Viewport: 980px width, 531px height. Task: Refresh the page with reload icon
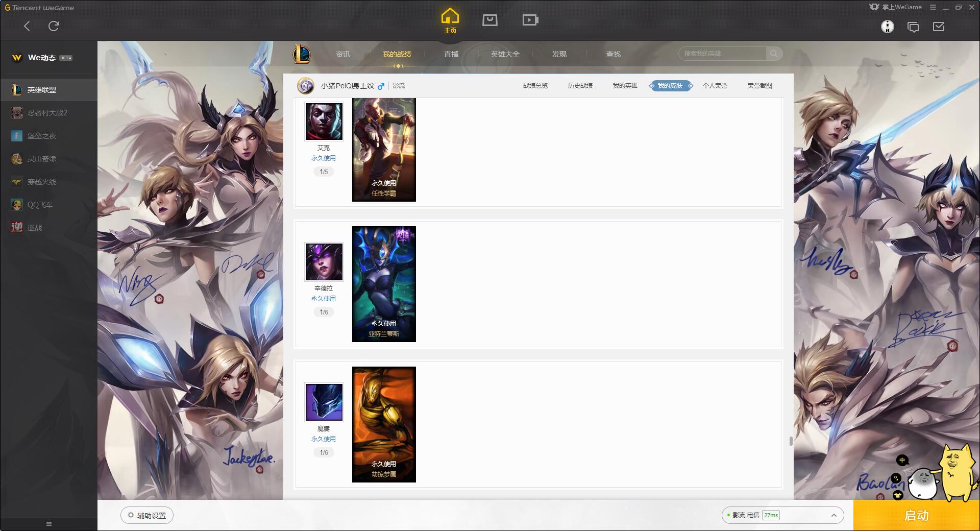(x=54, y=26)
